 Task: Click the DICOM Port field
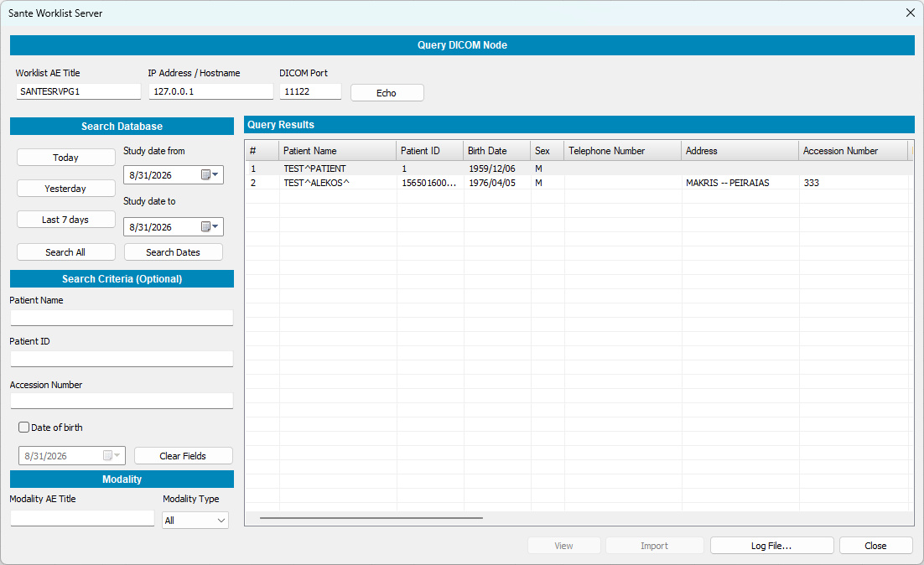(310, 91)
